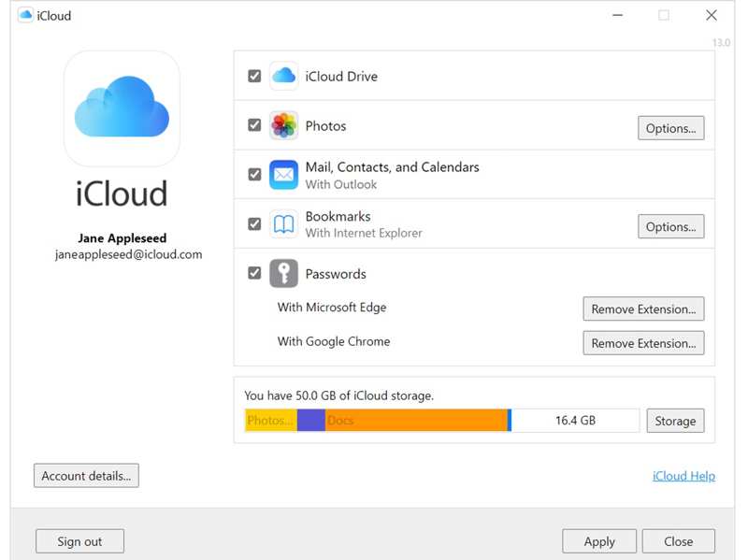The image size is (748, 560).
Task: Remove Extension for Microsoft Edge
Action: (x=643, y=309)
